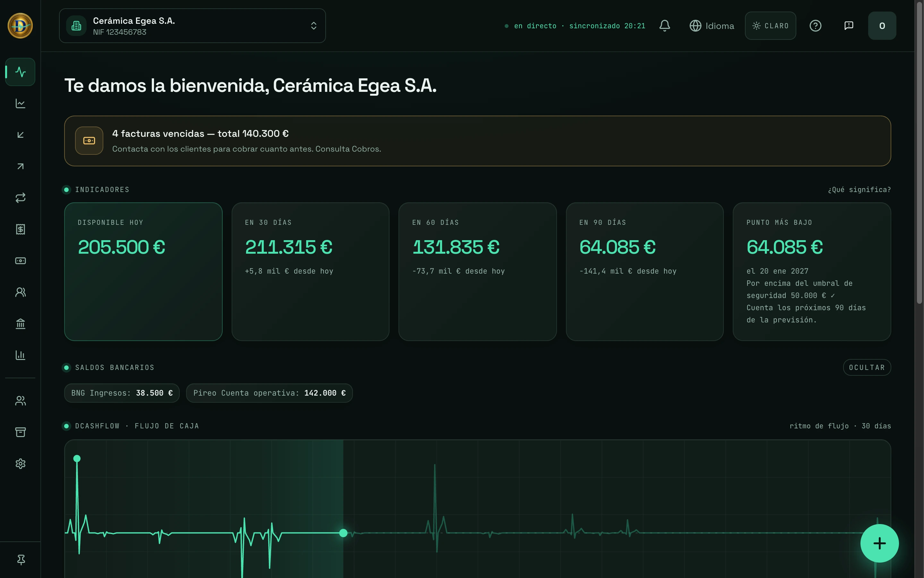Open the outgoing arrow (up-right) sidebar icon
The image size is (924, 578).
point(20,166)
